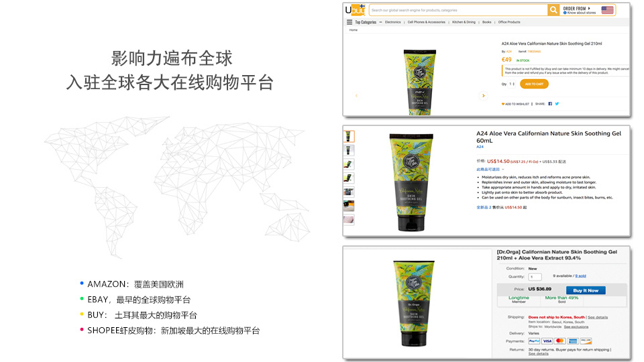Click the US flag icon
The width and height of the screenshot is (644, 362).
click(608, 10)
